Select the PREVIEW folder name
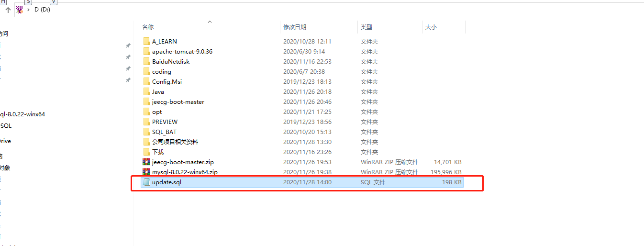 (165, 122)
